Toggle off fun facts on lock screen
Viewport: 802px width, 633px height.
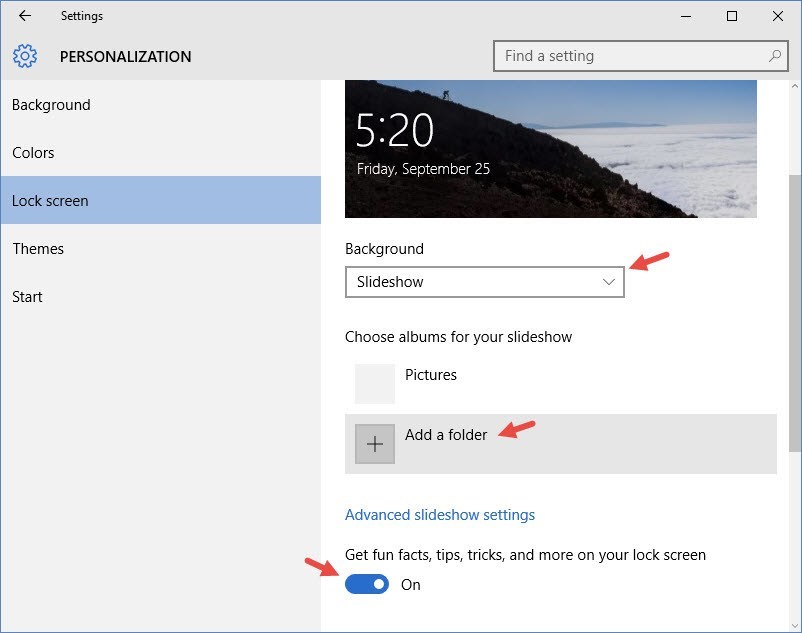coord(367,584)
